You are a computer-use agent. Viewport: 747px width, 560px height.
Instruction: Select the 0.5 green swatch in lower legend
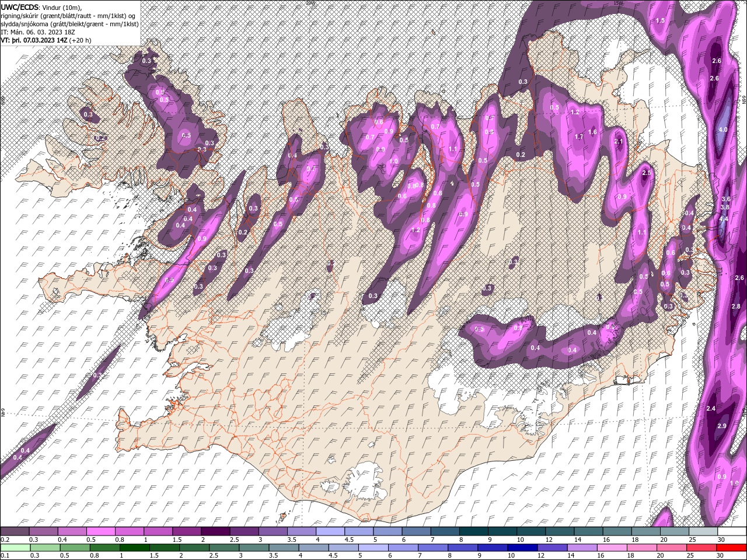(75, 548)
